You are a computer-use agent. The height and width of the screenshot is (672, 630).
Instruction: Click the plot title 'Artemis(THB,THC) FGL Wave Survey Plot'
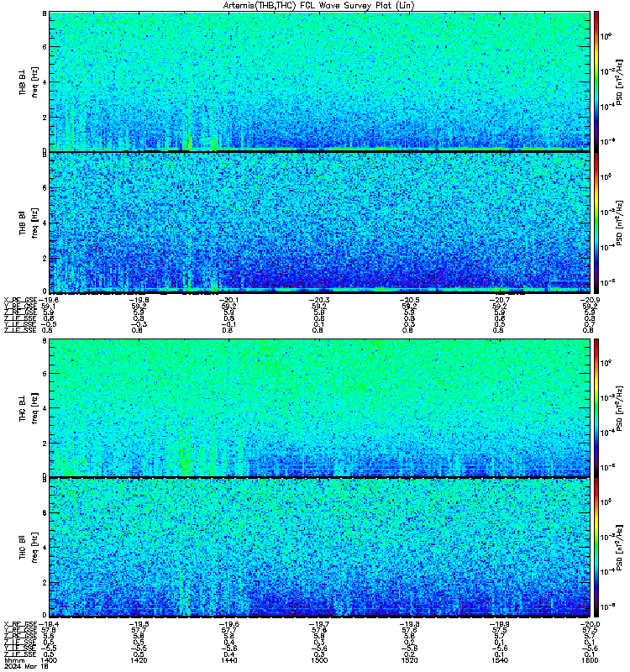(309, 6)
